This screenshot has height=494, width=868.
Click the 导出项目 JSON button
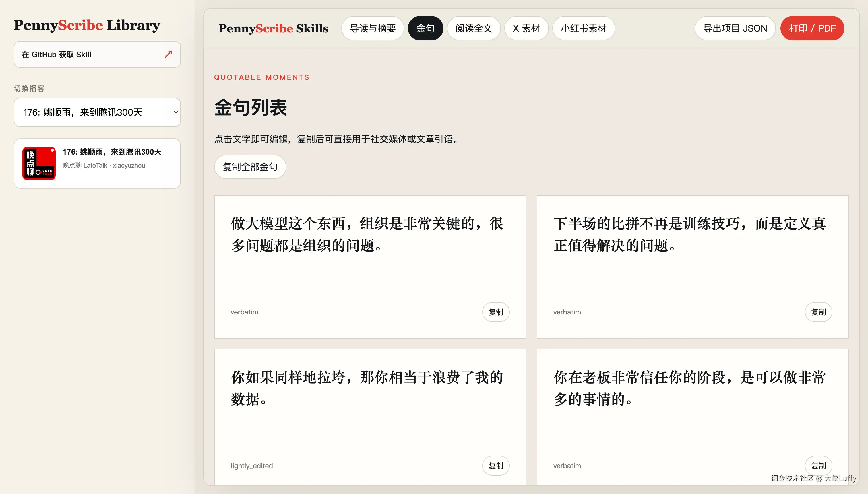[x=735, y=28]
